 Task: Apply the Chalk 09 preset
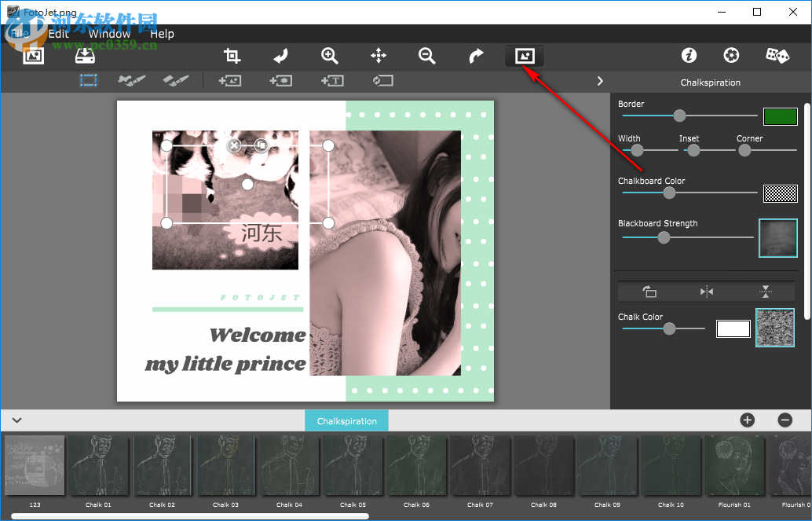click(607, 465)
